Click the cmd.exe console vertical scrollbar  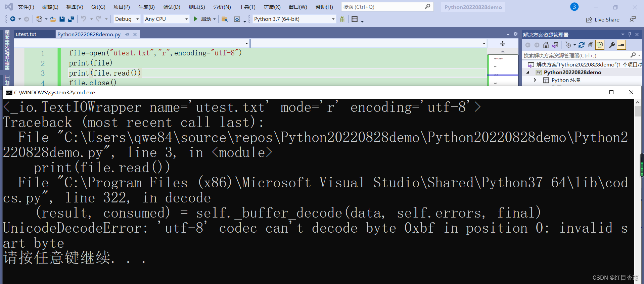click(x=638, y=191)
